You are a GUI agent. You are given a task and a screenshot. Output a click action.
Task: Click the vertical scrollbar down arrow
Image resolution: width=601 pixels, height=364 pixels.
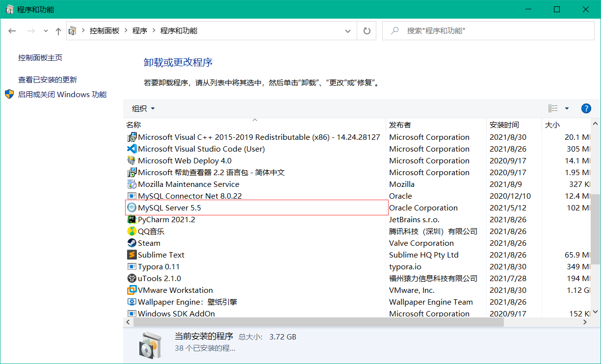(595, 312)
